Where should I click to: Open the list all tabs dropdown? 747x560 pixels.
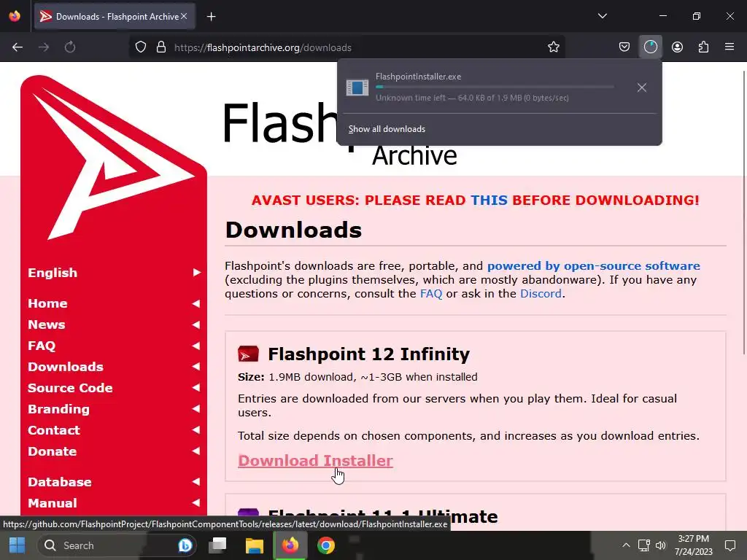tap(602, 16)
